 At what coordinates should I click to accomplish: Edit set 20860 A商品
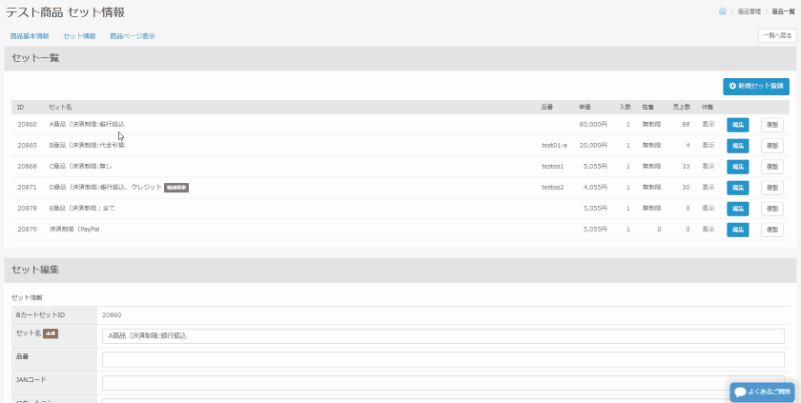coord(738,125)
